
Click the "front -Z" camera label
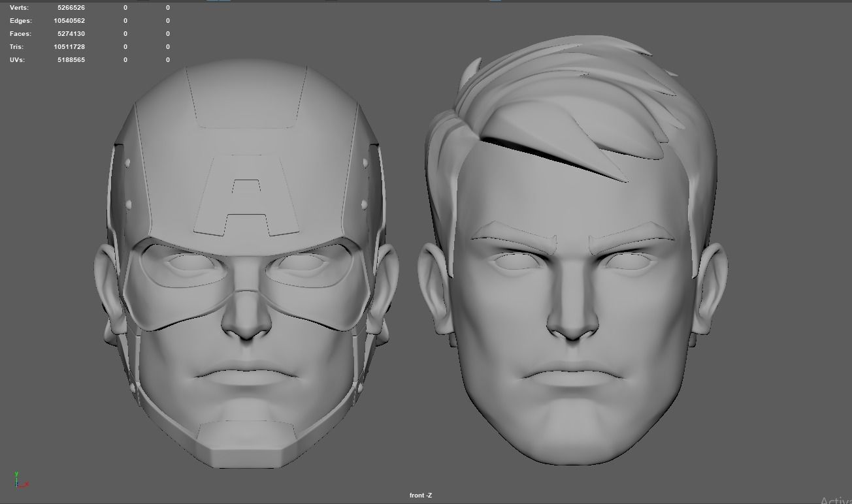click(x=421, y=496)
